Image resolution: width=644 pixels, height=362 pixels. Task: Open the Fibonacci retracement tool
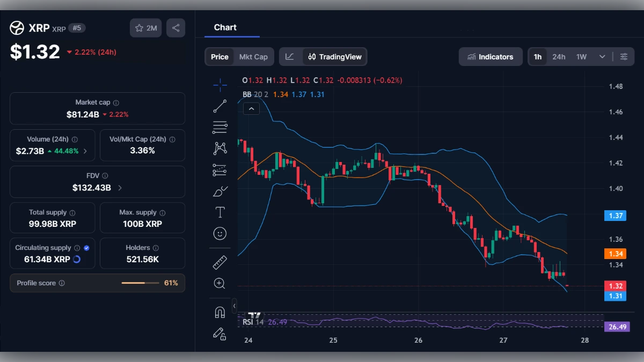point(220,127)
